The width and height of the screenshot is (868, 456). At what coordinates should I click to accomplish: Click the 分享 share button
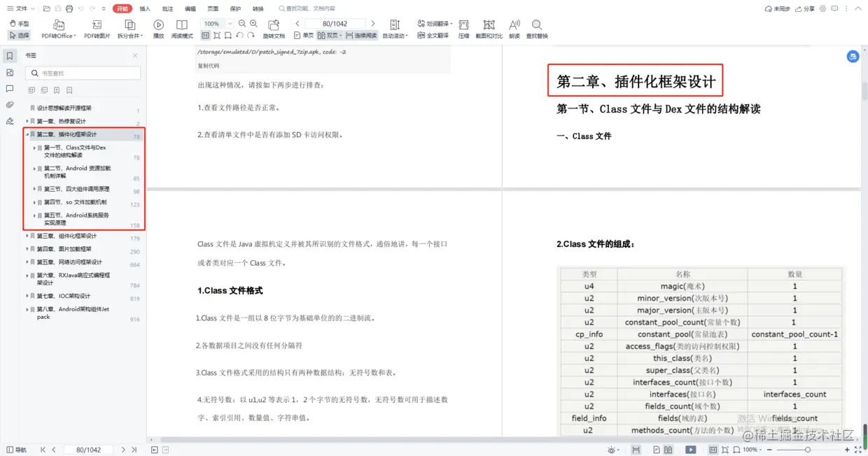click(x=806, y=8)
